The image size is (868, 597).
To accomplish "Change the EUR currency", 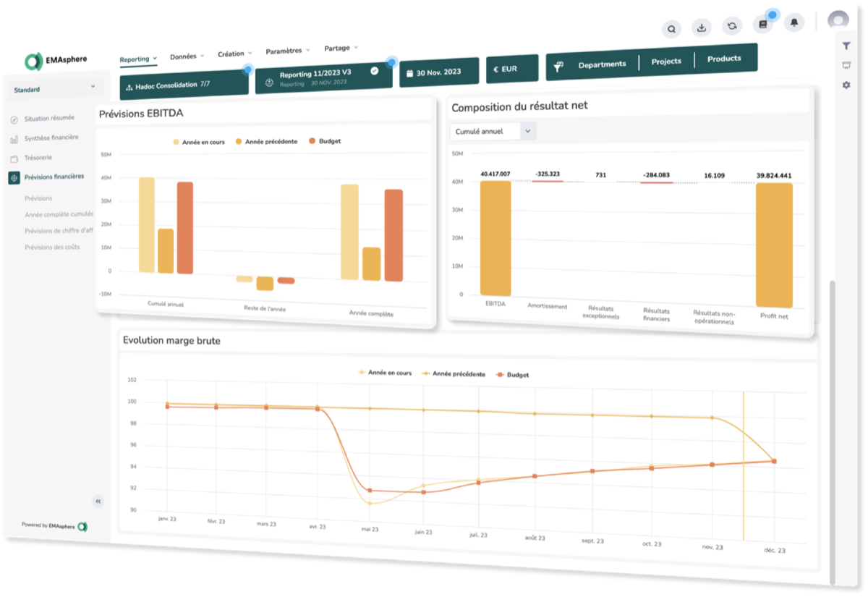I will [512, 69].
